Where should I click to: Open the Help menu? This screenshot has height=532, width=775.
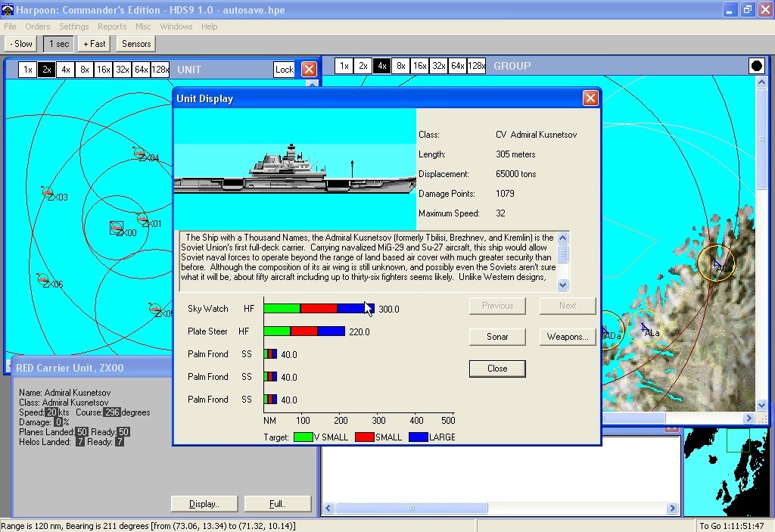(209, 26)
